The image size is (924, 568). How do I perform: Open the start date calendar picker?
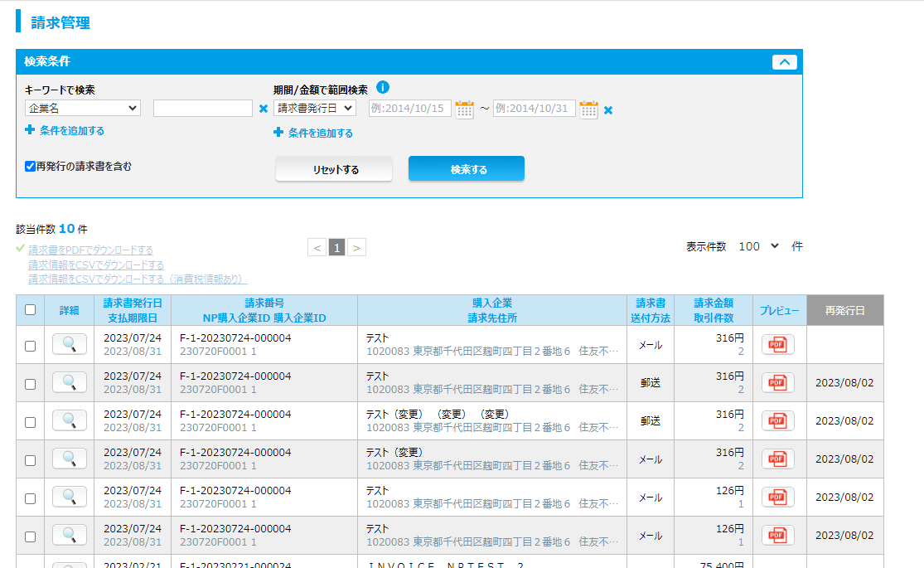click(464, 109)
